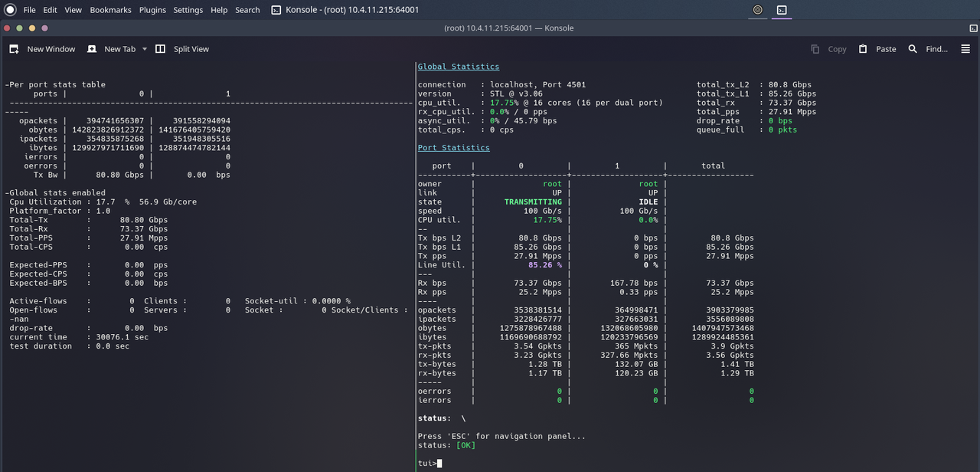Screen dimensions: 980x472
Task: Click the '[OK]' status text
Action: pos(465,445)
